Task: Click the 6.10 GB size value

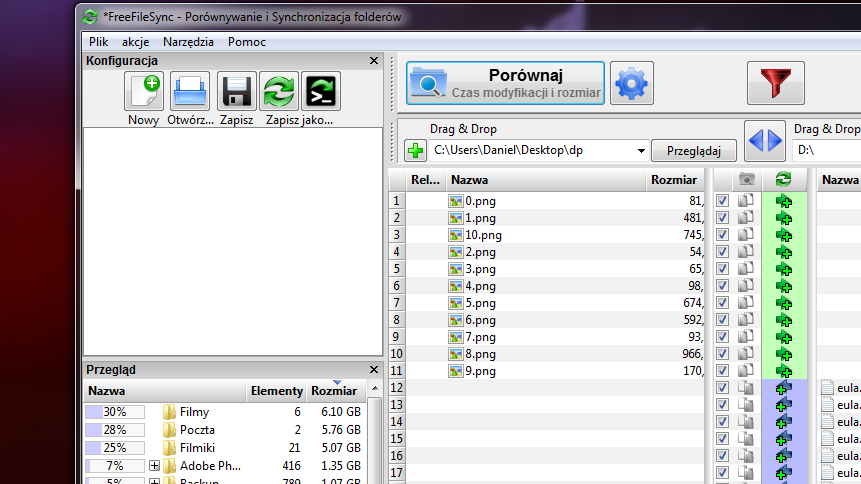Action: tap(341, 412)
